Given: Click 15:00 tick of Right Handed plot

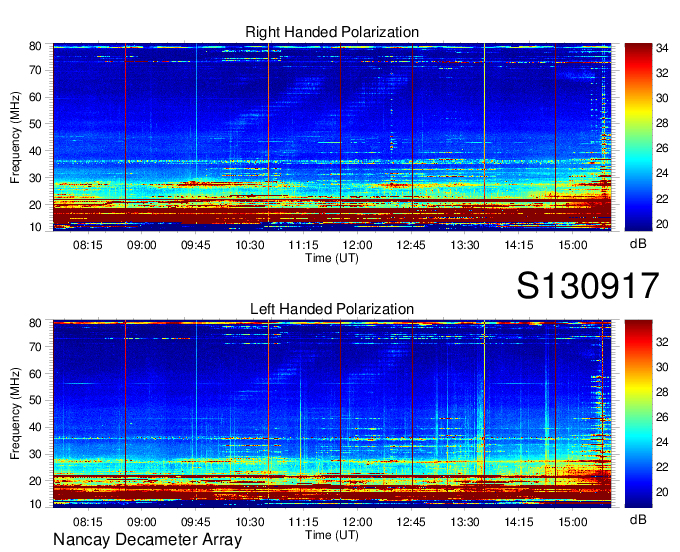Looking at the screenshot, I should click(x=572, y=245).
